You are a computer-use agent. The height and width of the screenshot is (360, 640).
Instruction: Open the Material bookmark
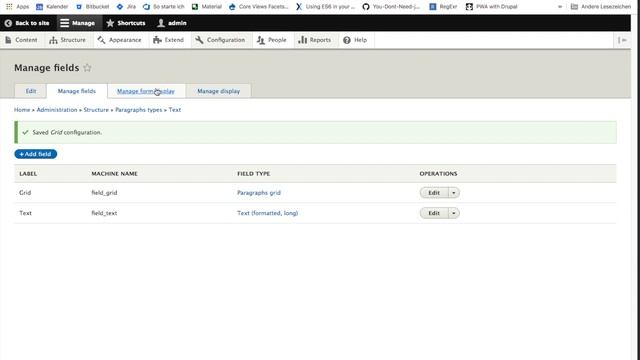tap(207, 7)
